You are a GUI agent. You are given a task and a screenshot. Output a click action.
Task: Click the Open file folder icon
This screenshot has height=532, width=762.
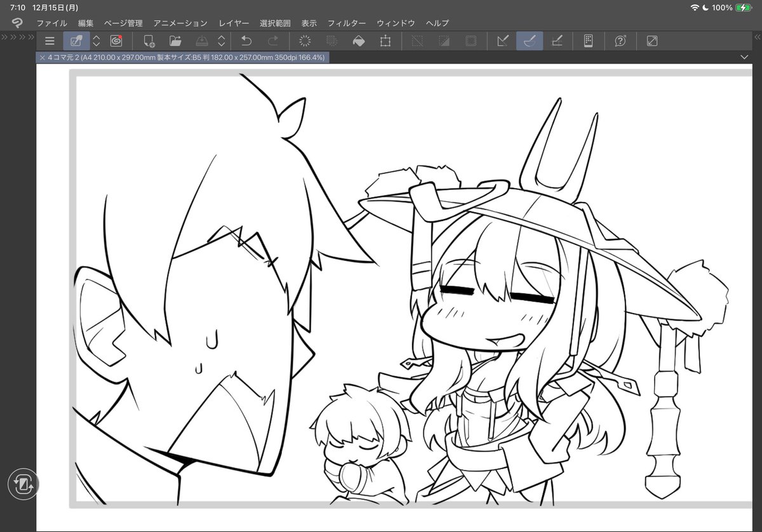pos(176,41)
